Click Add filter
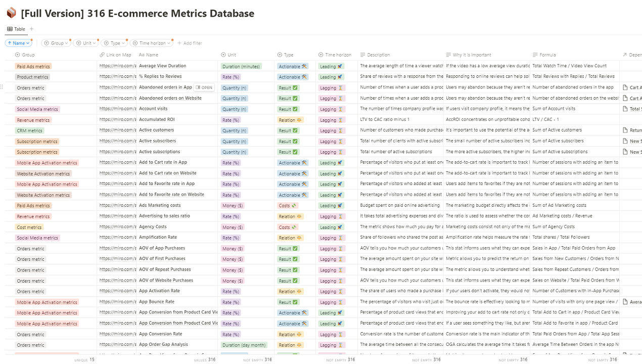 pyautogui.click(x=190, y=43)
